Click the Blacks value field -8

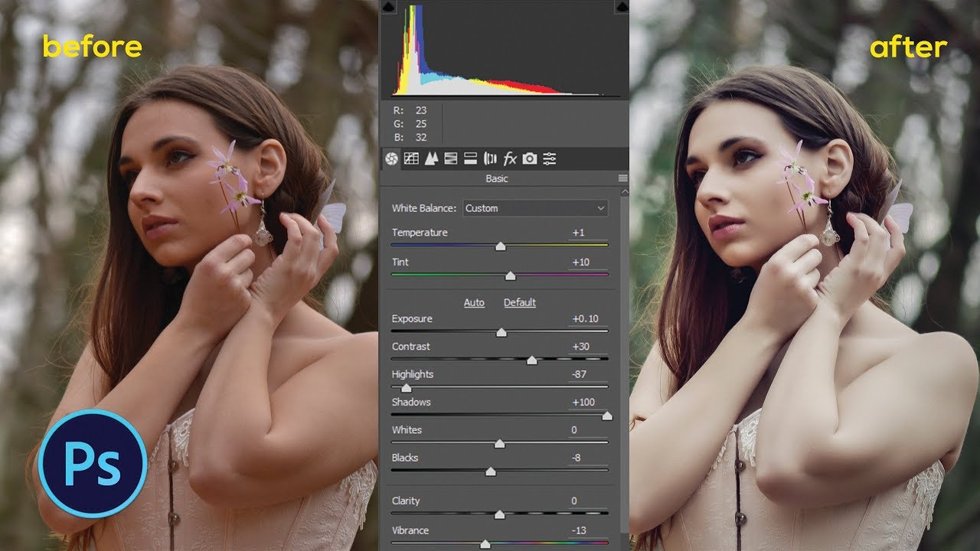coord(588,458)
